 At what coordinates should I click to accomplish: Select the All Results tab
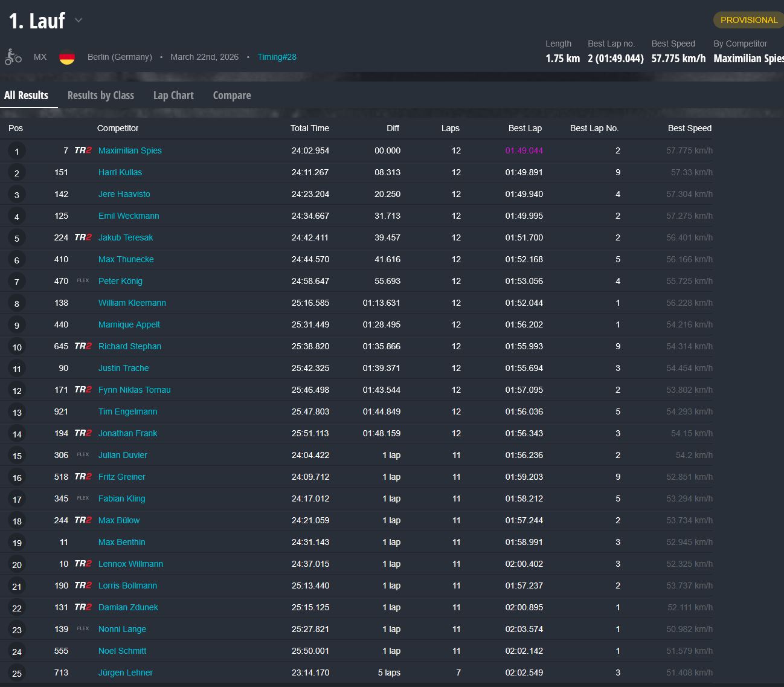[x=26, y=95]
